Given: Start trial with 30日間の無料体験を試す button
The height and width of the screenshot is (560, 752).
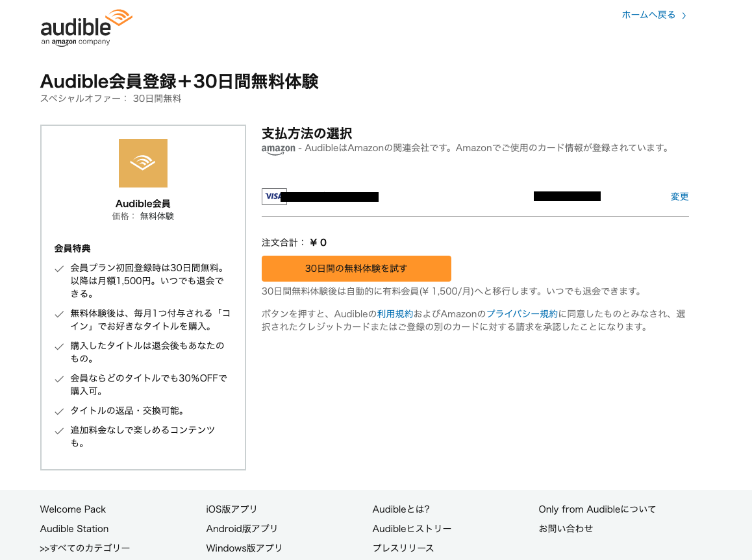Looking at the screenshot, I should click(357, 268).
